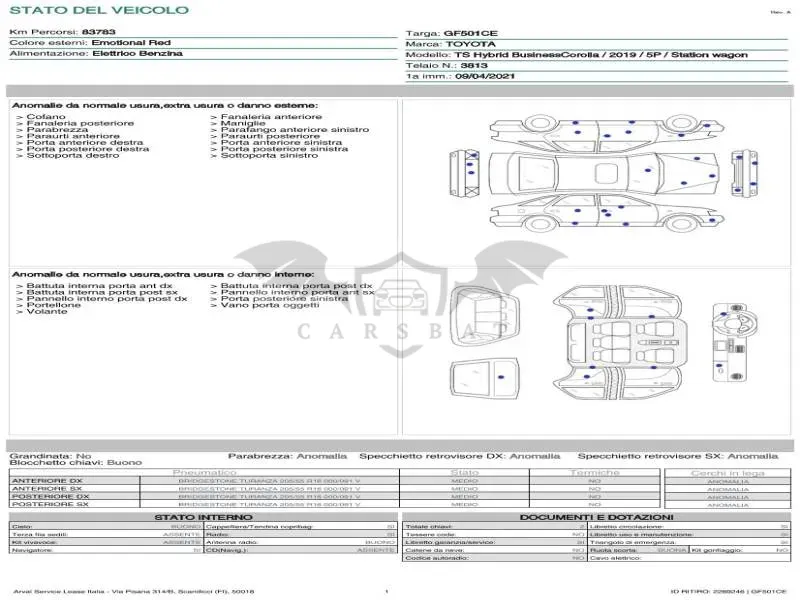This screenshot has width=800, height=600.
Task: Select the POSTERIORE DX tyre row label
Action: (51, 496)
